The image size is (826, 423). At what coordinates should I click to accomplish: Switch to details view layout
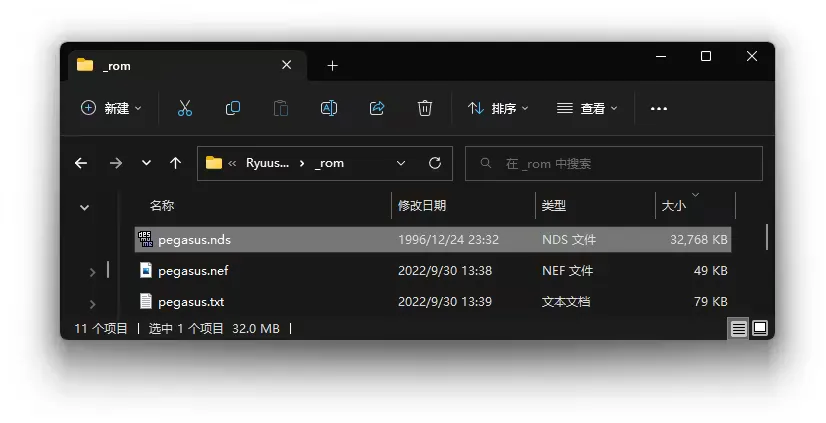738,328
